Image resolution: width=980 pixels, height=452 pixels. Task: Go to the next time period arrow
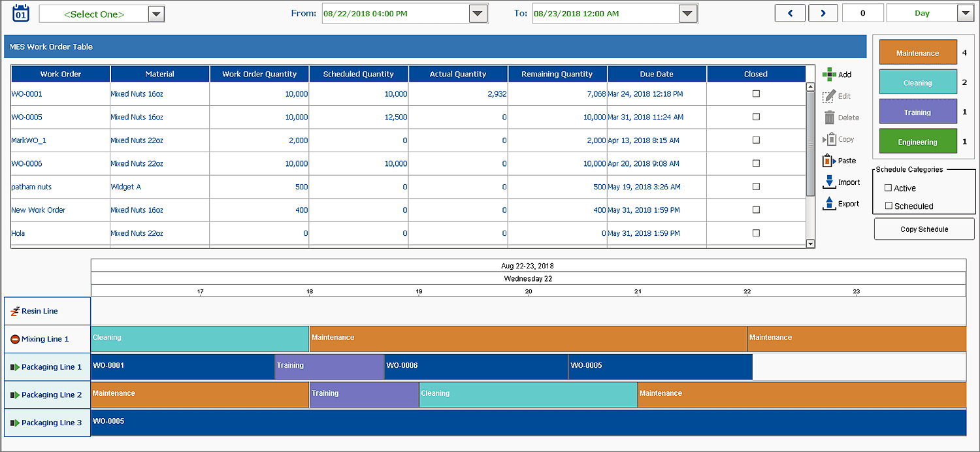[x=823, y=13]
